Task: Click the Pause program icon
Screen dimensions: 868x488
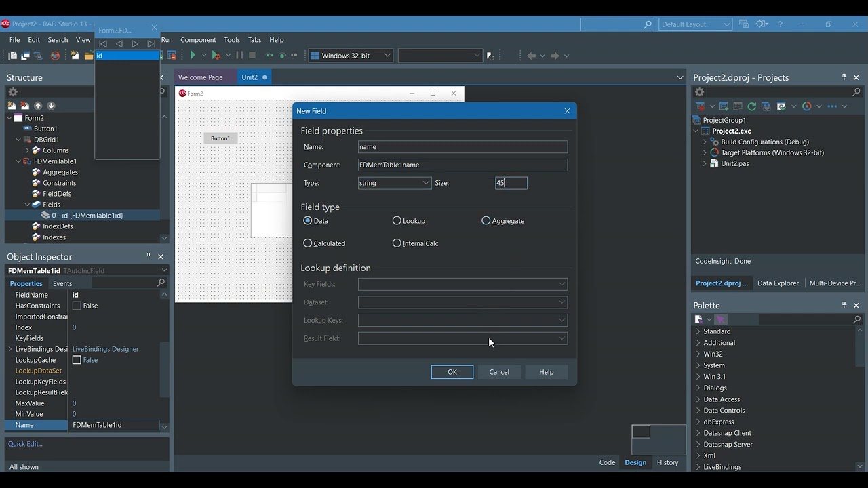Action: tap(239, 56)
